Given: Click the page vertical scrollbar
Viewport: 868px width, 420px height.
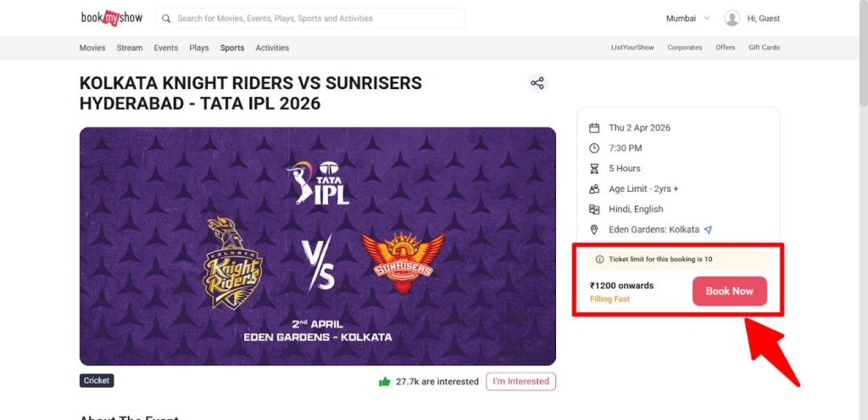Looking at the screenshot, I should pyautogui.click(x=863, y=170).
